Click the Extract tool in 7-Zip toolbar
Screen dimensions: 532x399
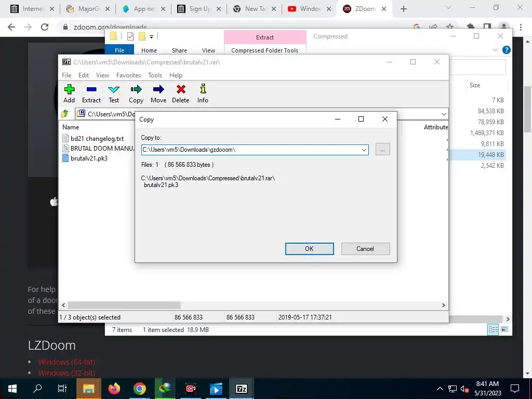91,94
